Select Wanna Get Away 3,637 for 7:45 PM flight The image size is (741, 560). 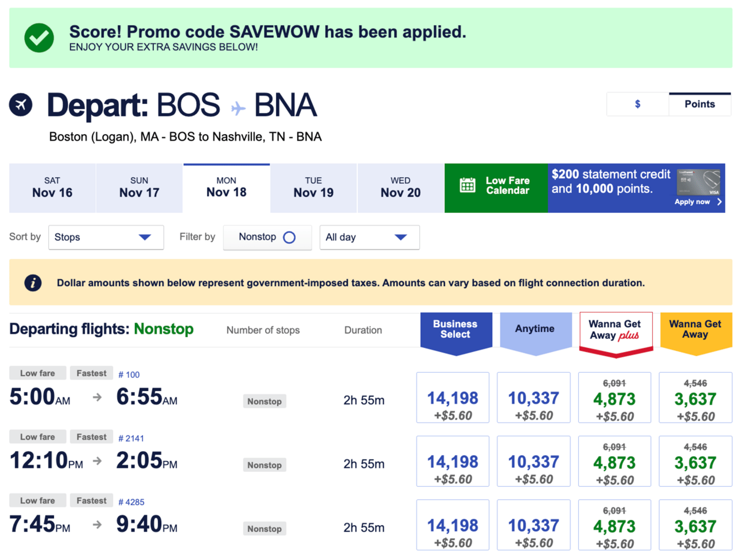point(695,525)
